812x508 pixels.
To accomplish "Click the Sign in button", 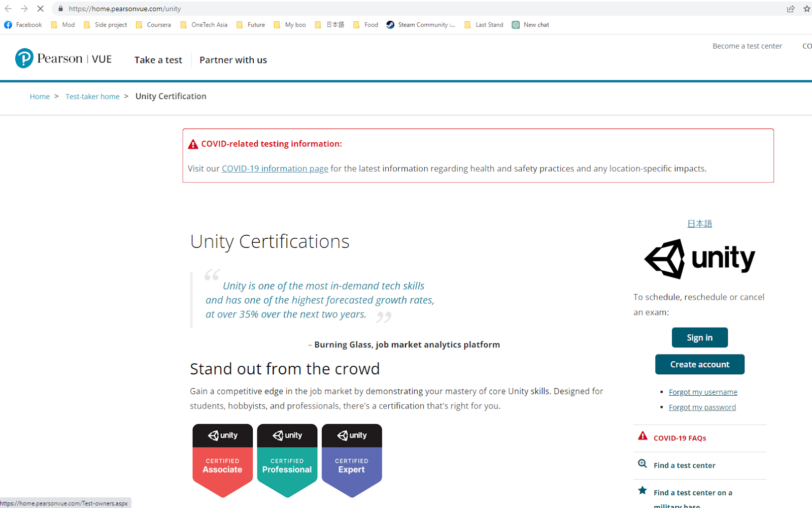I will [700, 337].
